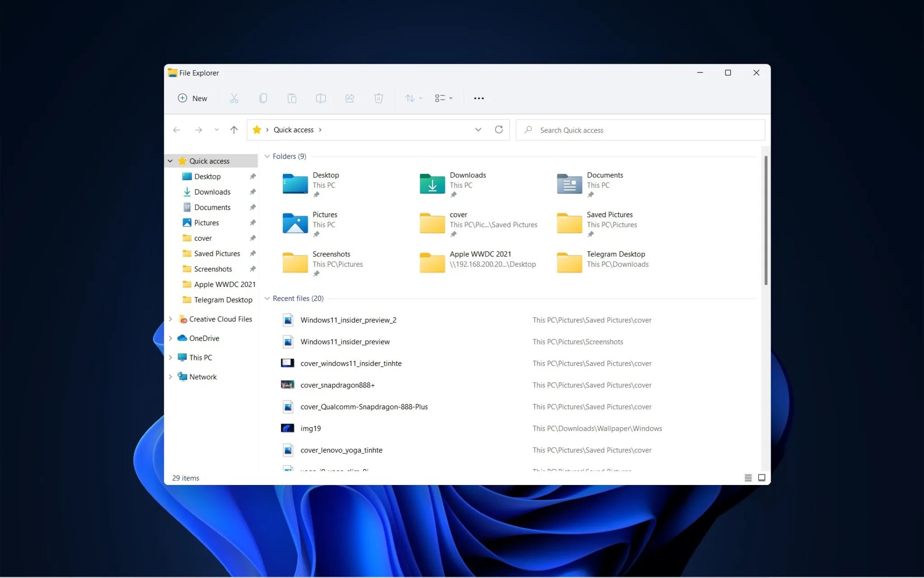This screenshot has width=924, height=578.
Task: Click the Delete trash can icon
Action: [x=379, y=98]
